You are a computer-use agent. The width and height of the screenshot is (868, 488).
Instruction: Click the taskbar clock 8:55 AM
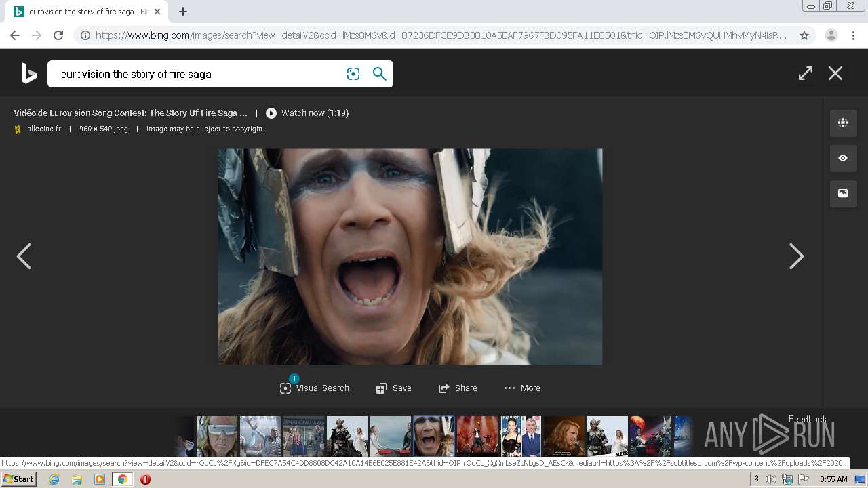click(x=833, y=479)
